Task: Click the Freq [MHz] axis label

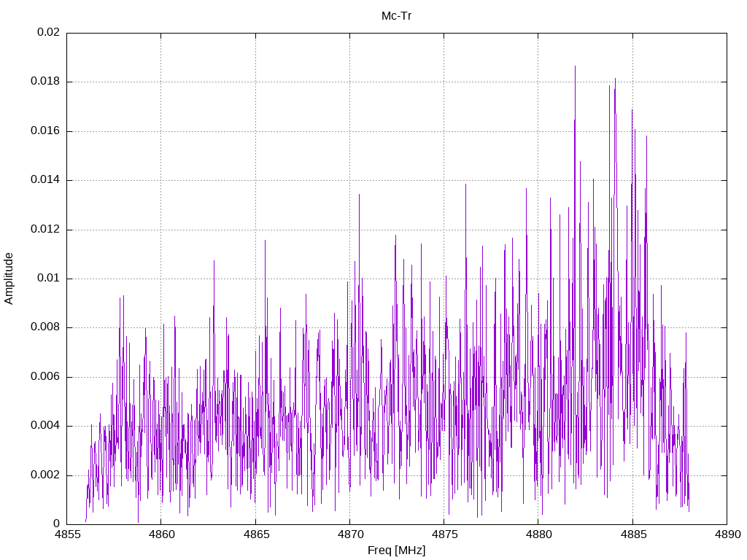Action: click(x=396, y=551)
